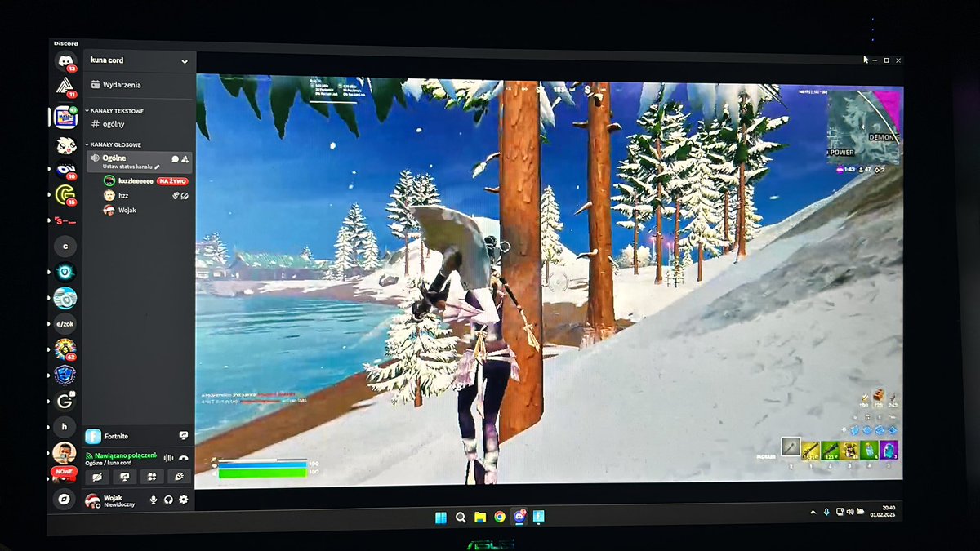Click the Fortnite stream screen icon
Image resolution: width=980 pixels, height=551 pixels.
(184, 436)
